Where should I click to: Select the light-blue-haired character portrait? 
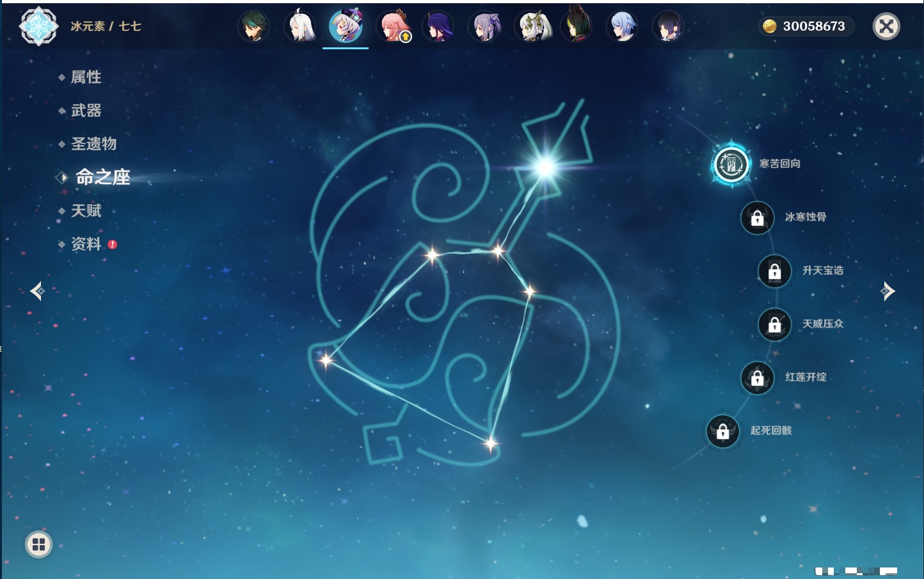coord(623,26)
